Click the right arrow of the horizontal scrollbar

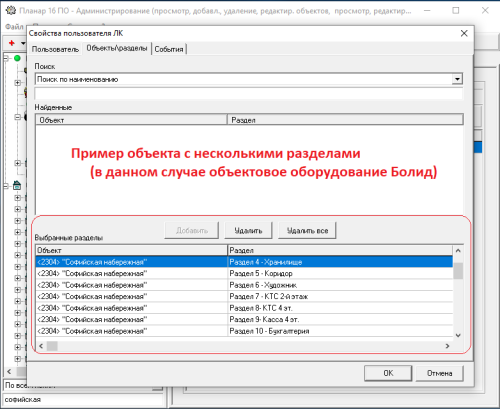click(x=447, y=346)
